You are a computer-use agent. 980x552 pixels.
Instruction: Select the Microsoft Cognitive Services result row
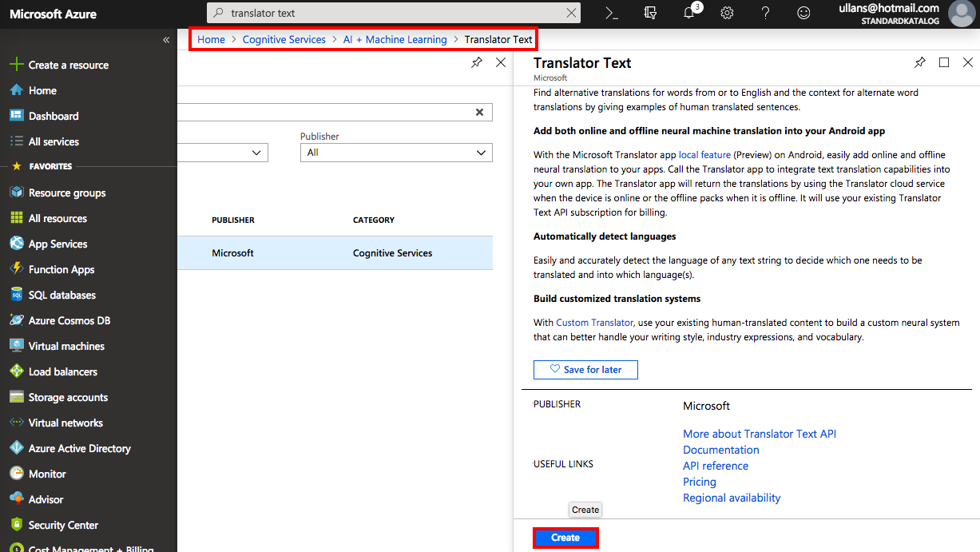point(335,252)
